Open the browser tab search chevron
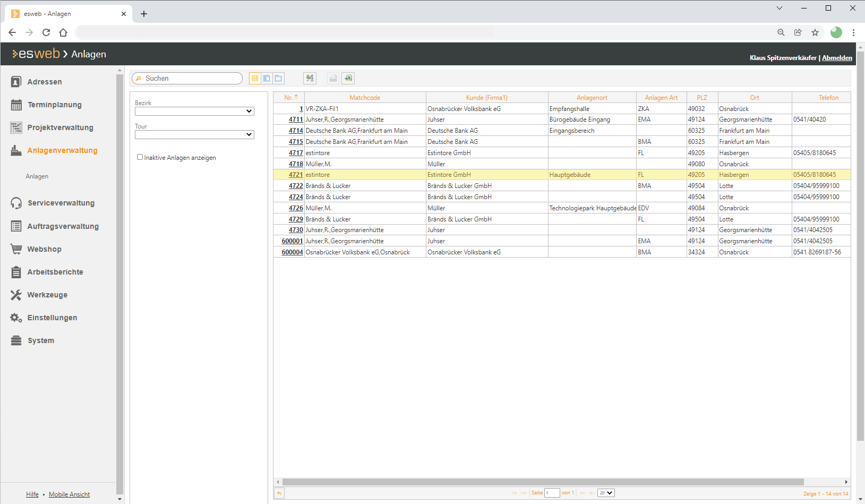Screen dimensions: 865x504 pyautogui.click(x=780, y=8)
